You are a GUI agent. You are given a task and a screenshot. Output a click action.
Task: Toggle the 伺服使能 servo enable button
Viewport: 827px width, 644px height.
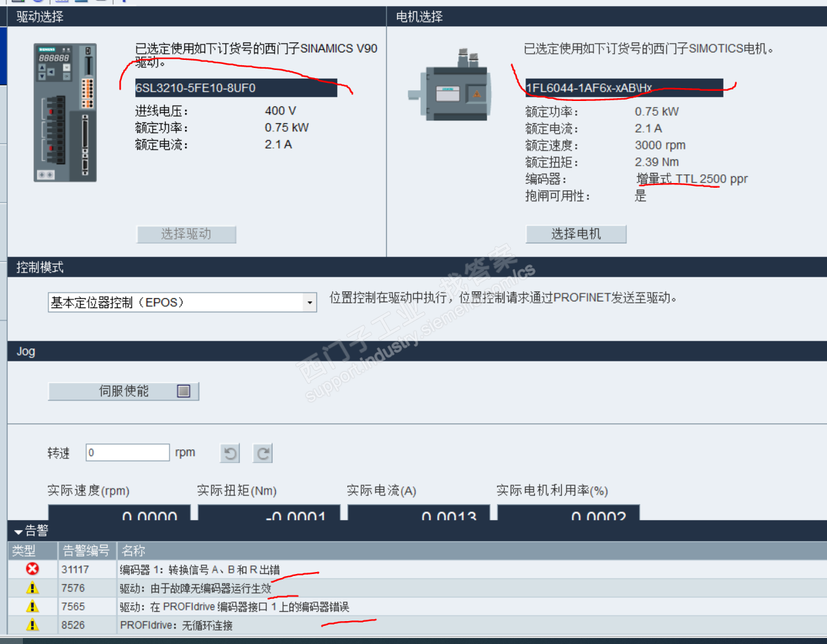[124, 391]
